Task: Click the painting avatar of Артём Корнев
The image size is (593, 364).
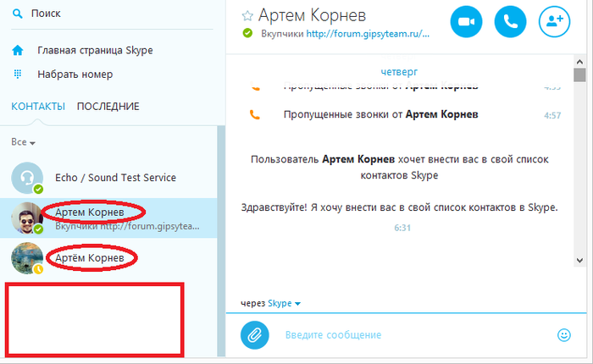Action: (x=27, y=258)
